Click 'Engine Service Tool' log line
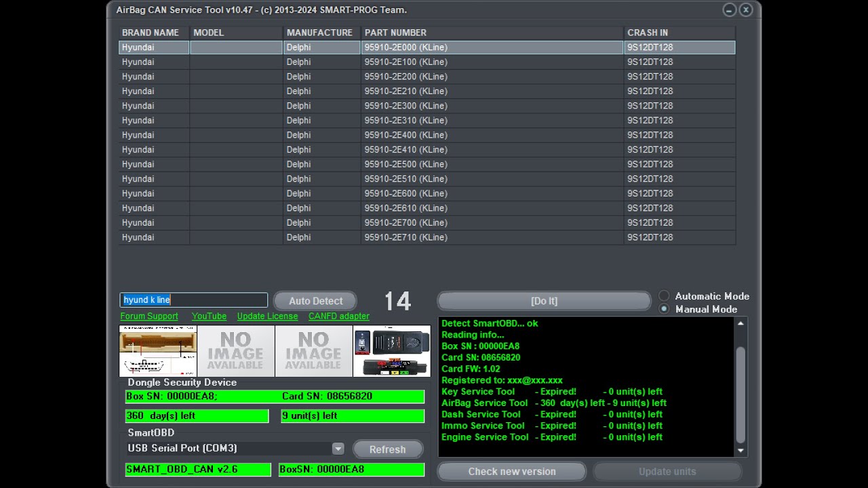Screen dimensions: 868x488 tap(552, 437)
